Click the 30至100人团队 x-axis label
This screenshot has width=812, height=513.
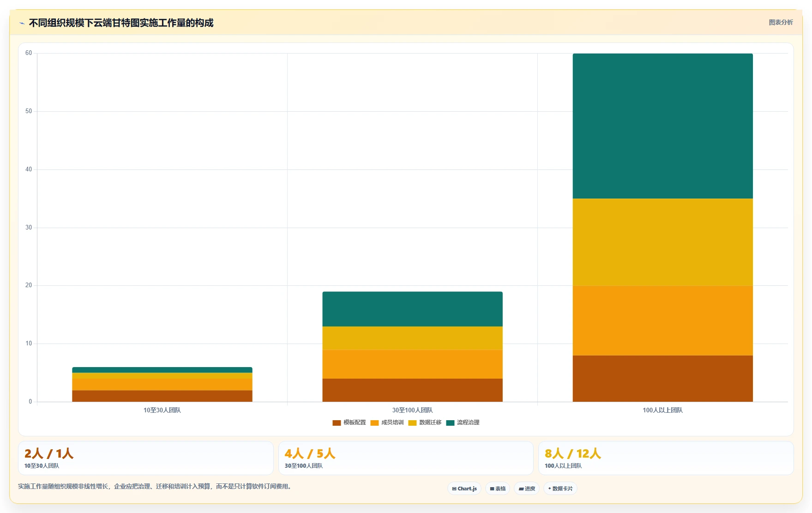click(x=412, y=410)
